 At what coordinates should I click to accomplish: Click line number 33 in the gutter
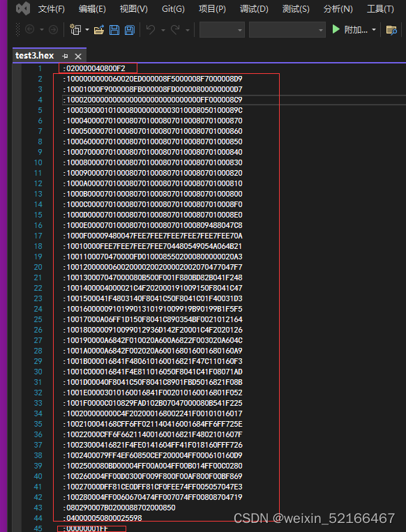click(38, 404)
